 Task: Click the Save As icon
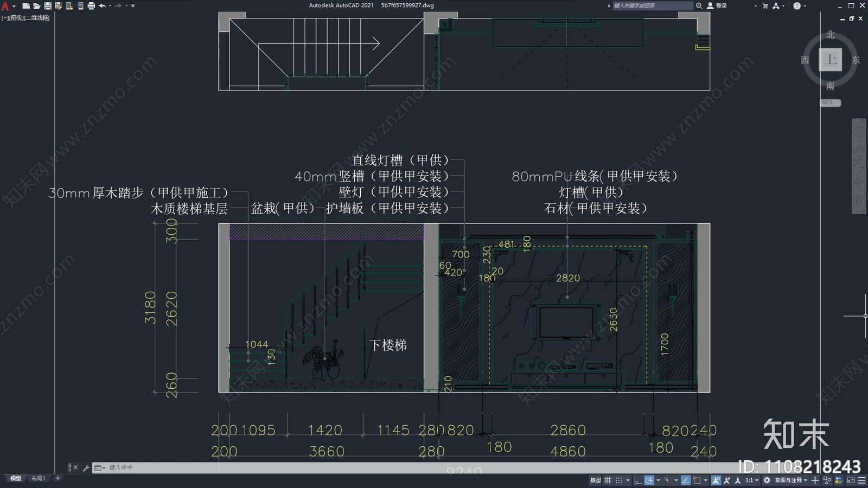[59, 6]
